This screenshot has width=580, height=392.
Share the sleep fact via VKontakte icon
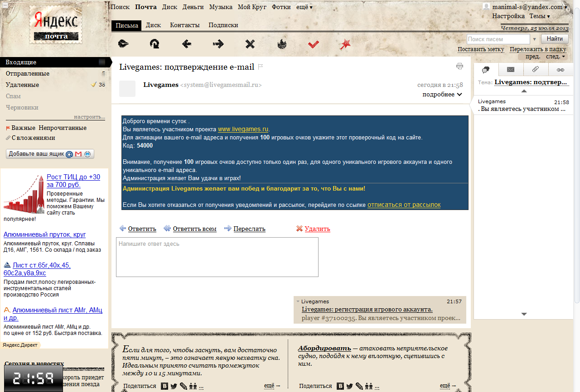(x=164, y=386)
